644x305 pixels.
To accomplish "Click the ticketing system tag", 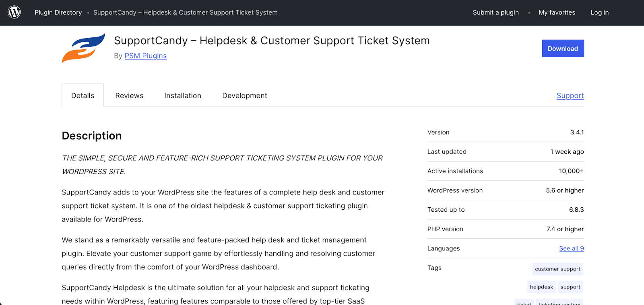I will click(x=559, y=303).
